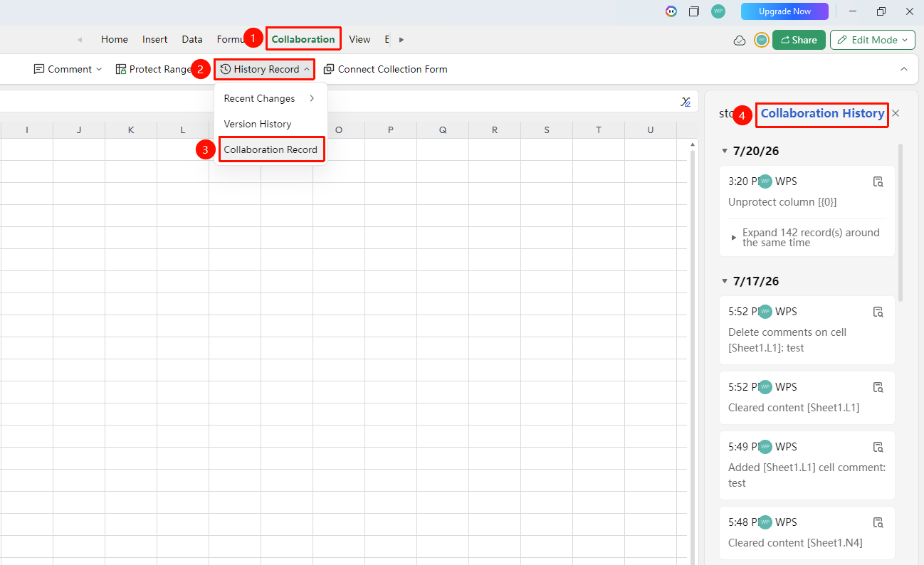Close the Collaboration History panel
The height and width of the screenshot is (565, 924).
point(896,113)
